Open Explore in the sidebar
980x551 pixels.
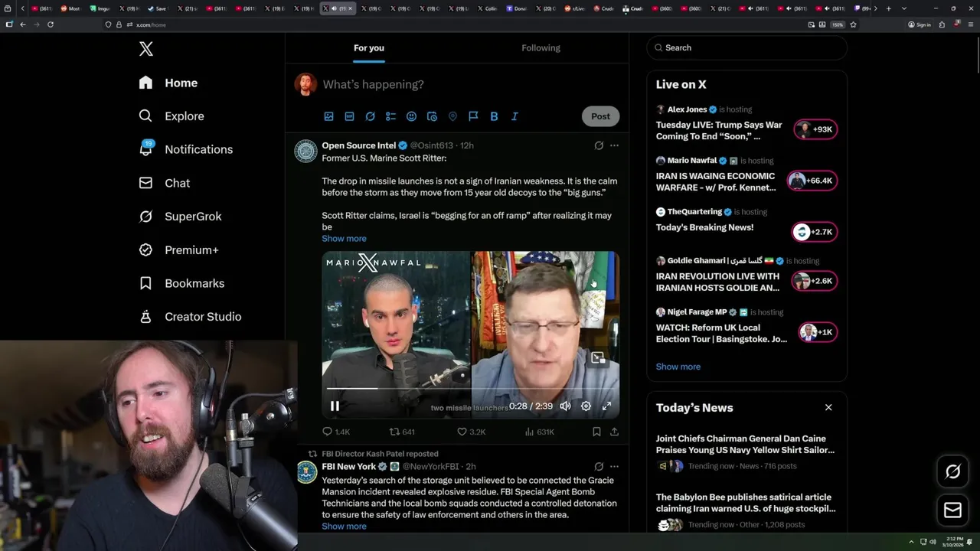[x=171, y=116]
